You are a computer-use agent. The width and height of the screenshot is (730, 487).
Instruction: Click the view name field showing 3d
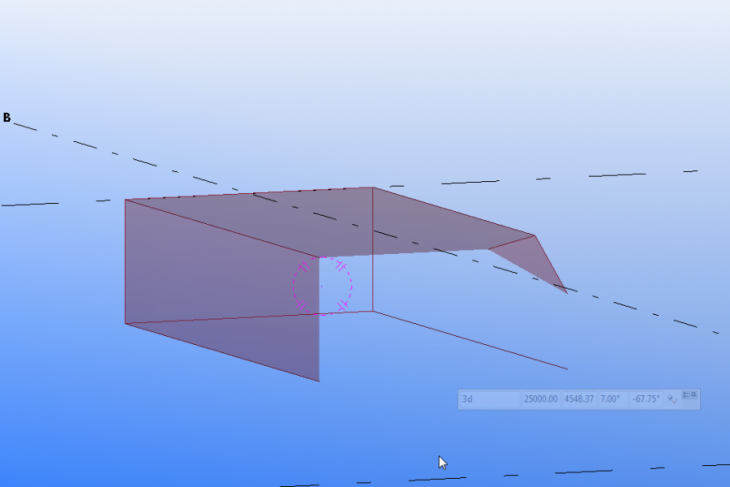click(490, 399)
